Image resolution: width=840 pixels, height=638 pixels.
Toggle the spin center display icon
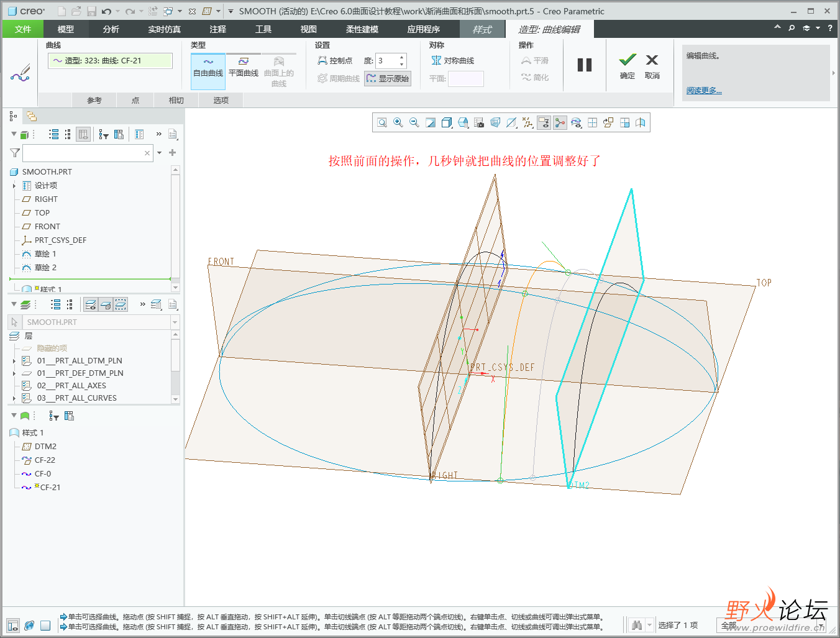560,122
